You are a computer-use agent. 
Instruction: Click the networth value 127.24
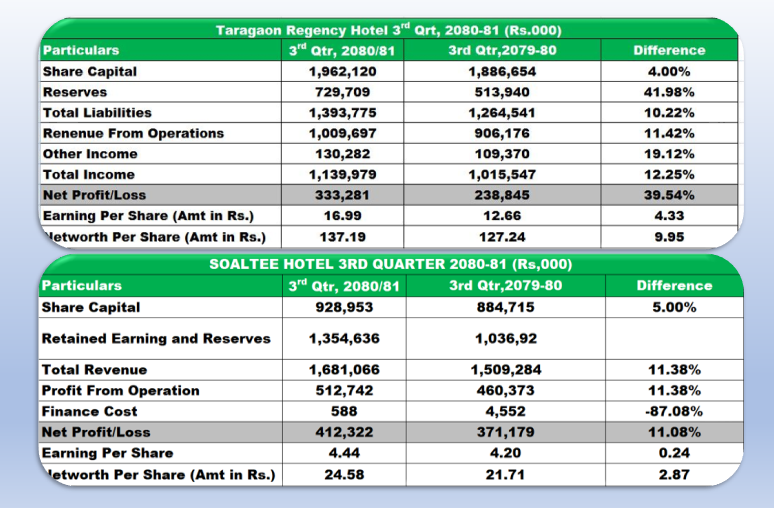pyautogui.click(x=502, y=237)
